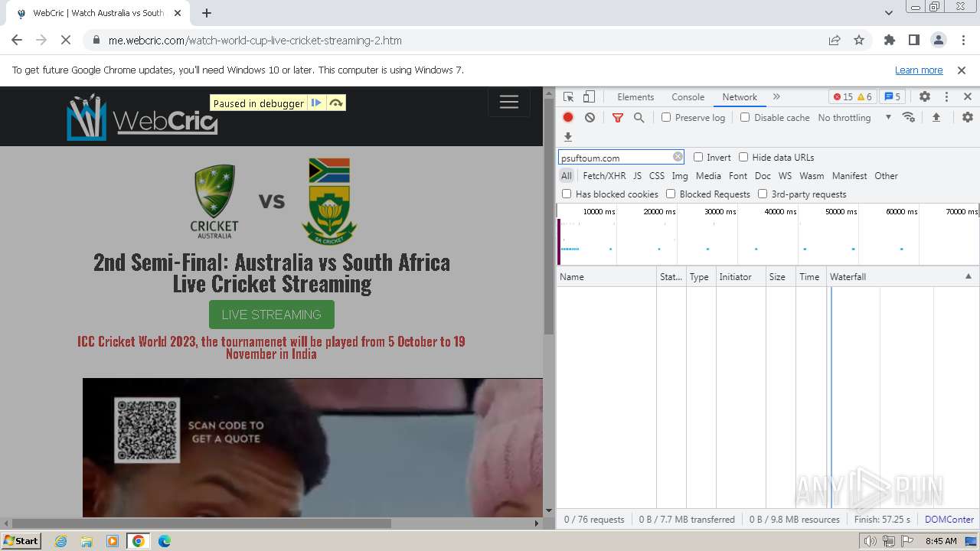Open a new browser tab
This screenshot has width=980, height=551.
[207, 13]
